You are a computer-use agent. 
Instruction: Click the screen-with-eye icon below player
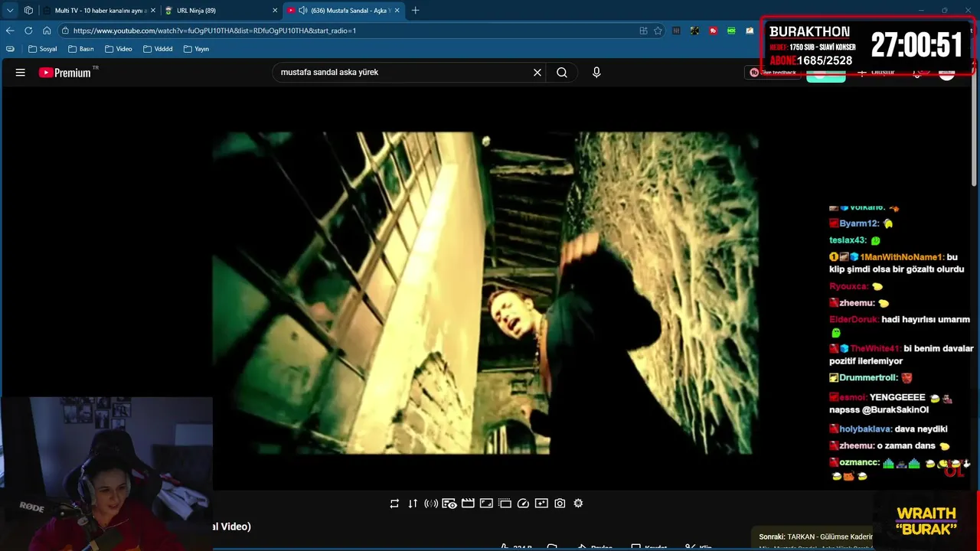449,504
